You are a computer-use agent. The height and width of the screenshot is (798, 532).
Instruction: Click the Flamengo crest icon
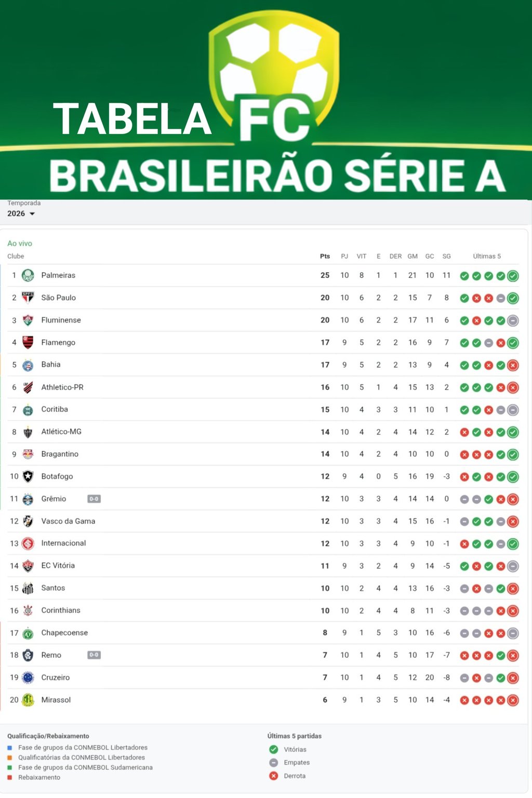click(28, 342)
